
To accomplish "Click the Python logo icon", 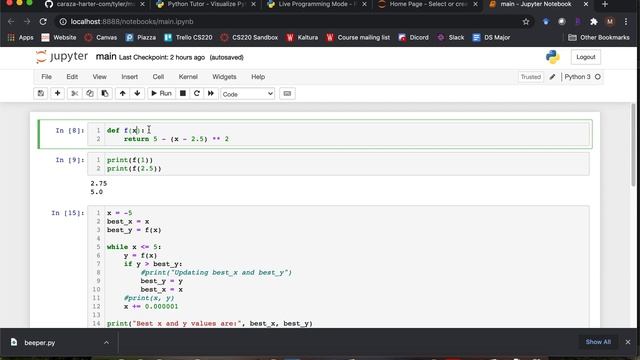I will tap(553, 57).
